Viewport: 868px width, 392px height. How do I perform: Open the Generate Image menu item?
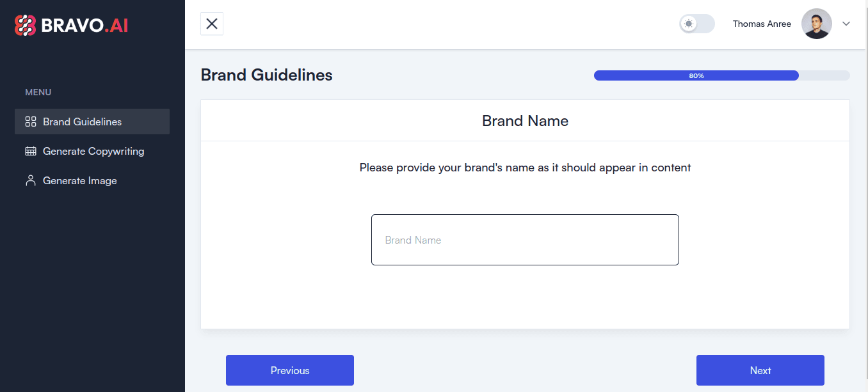click(80, 180)
